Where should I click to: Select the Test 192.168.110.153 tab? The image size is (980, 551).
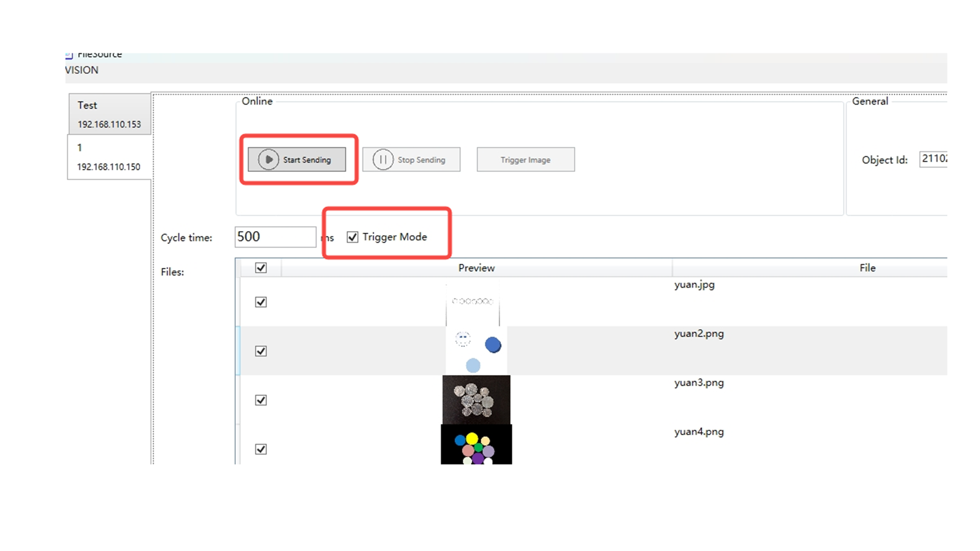109,114
